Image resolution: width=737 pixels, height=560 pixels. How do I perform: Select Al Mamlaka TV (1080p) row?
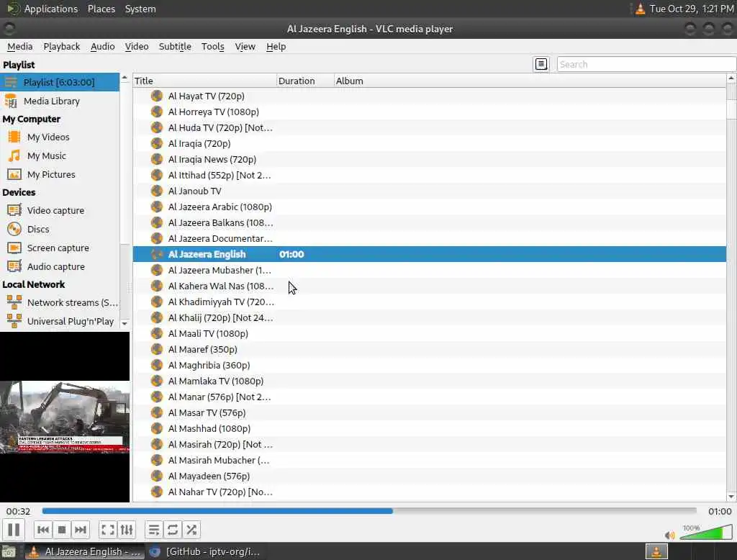tap(429, 381)
